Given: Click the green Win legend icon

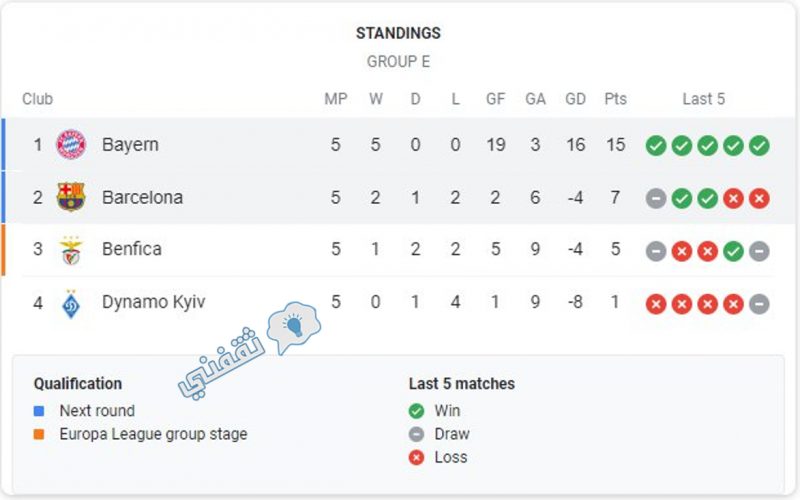Looking at the screenshot, I should pos(416,411).
